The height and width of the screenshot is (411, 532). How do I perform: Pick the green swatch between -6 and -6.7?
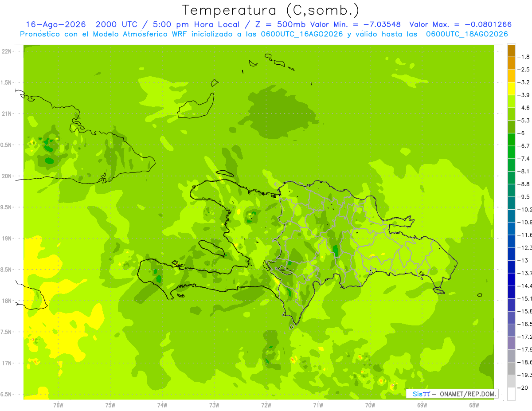[511, 140]
